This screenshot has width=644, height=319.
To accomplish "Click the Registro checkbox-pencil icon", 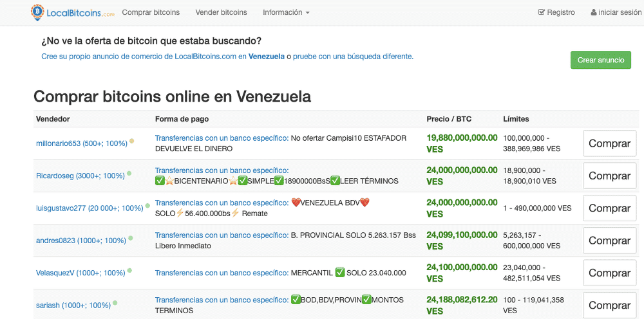I will 542,12.
